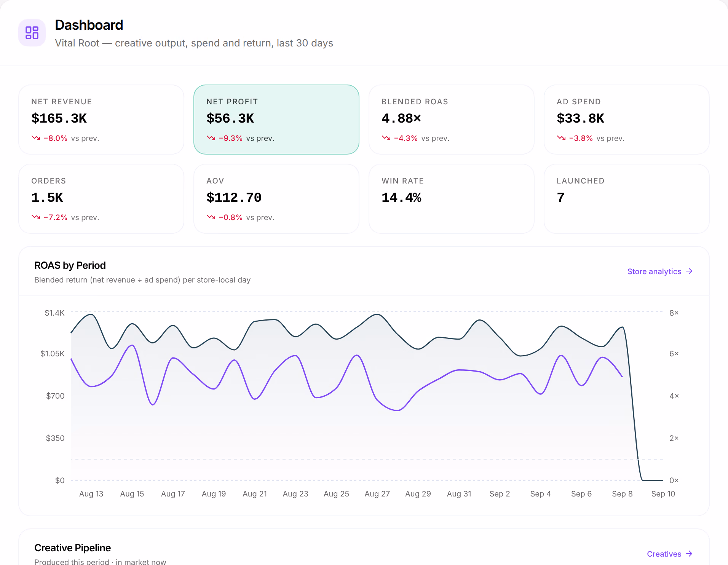Click the Creative Pipeline heading
The width and height of the screenshot is (728, 565).
tap(73, 548)
